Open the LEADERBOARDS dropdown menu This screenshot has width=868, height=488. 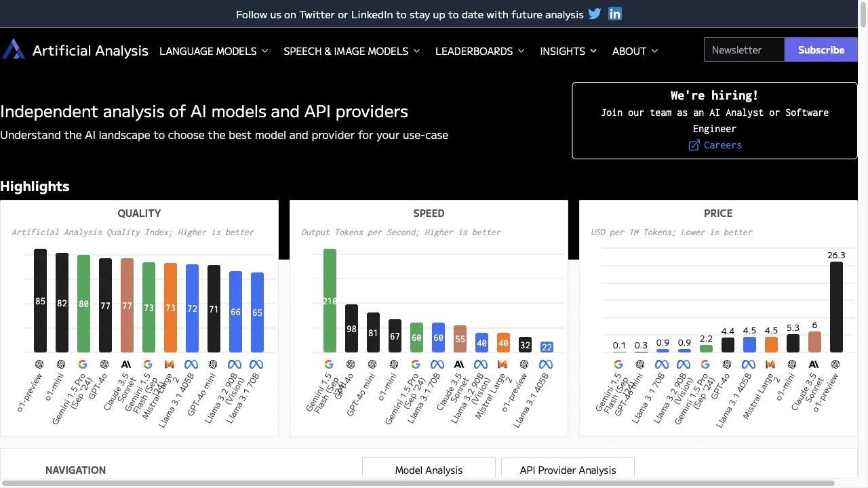coord(480,51)
